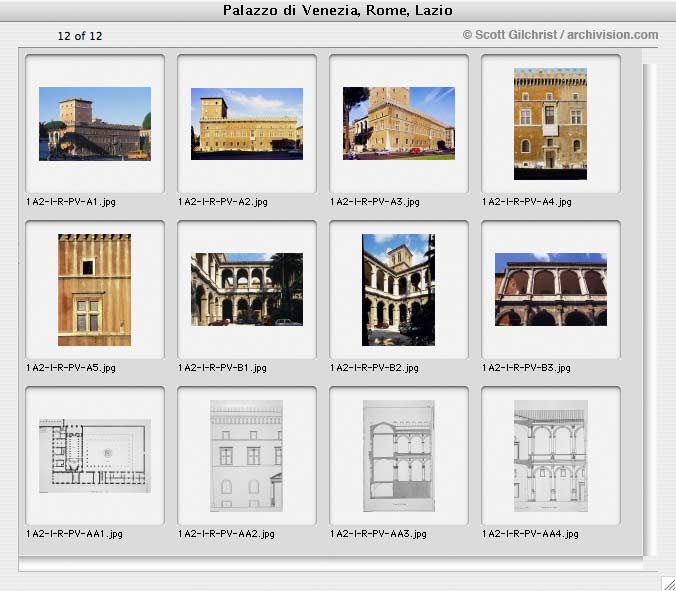676x591 pixels.
Task: Click the '12 of 12' image counter
Action: pos(80,36)
